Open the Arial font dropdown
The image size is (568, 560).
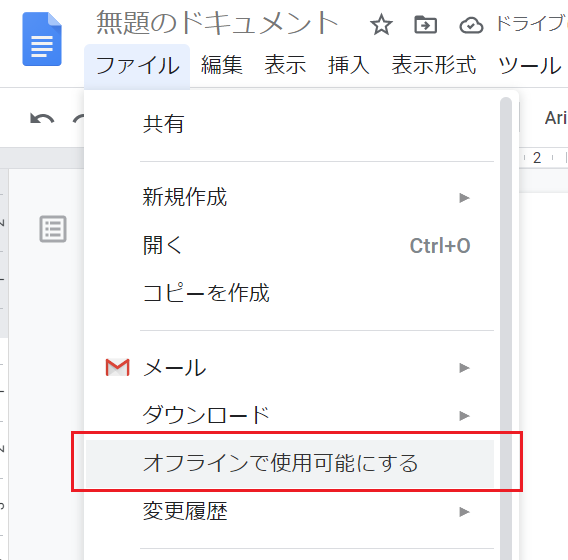[x=556, y=118]
